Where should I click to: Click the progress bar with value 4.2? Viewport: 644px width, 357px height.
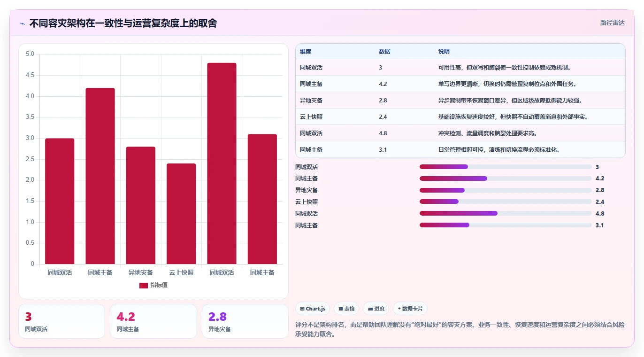coord(506,178)
